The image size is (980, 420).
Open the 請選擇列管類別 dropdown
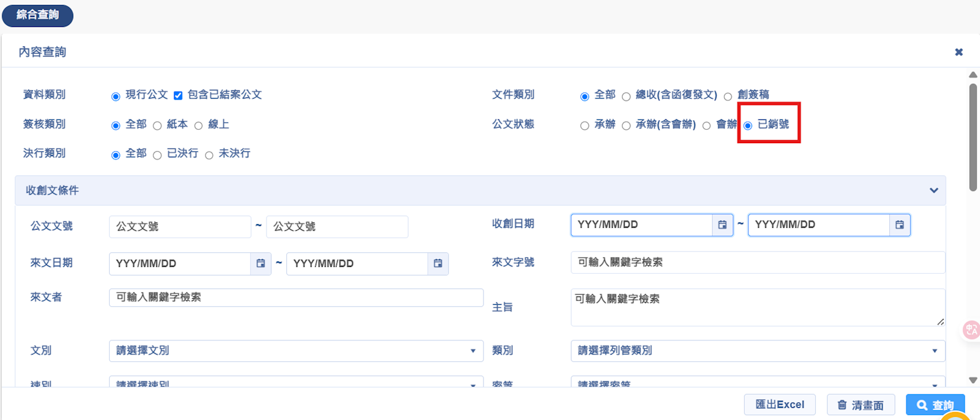pos(758,351)
